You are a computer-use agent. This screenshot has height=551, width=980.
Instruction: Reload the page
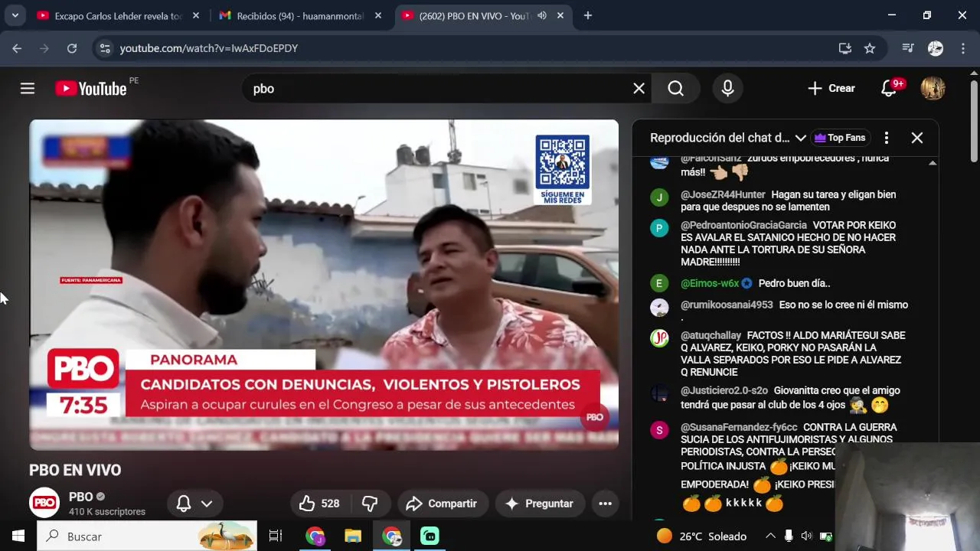[x=72, y=48]
